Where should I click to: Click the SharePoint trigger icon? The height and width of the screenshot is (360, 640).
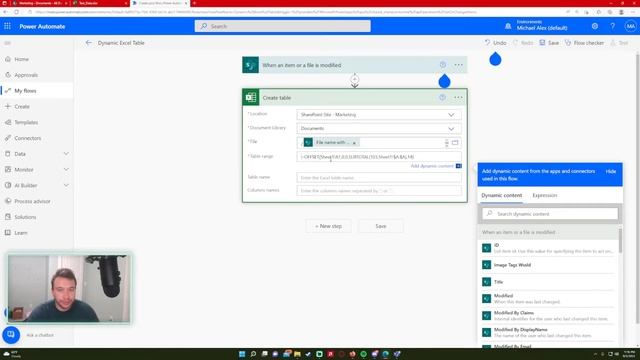[x=250, y=65]
